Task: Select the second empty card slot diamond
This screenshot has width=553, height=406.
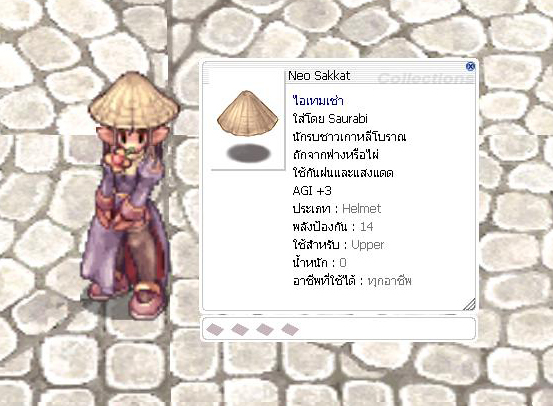Action: [x=240, y=330]
